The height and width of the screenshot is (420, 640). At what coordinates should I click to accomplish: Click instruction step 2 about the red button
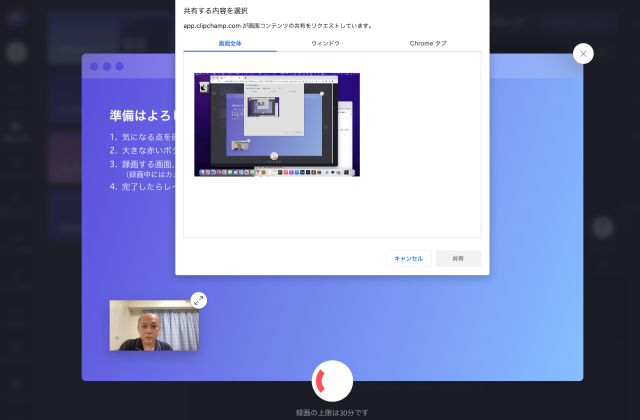(142, 151)
